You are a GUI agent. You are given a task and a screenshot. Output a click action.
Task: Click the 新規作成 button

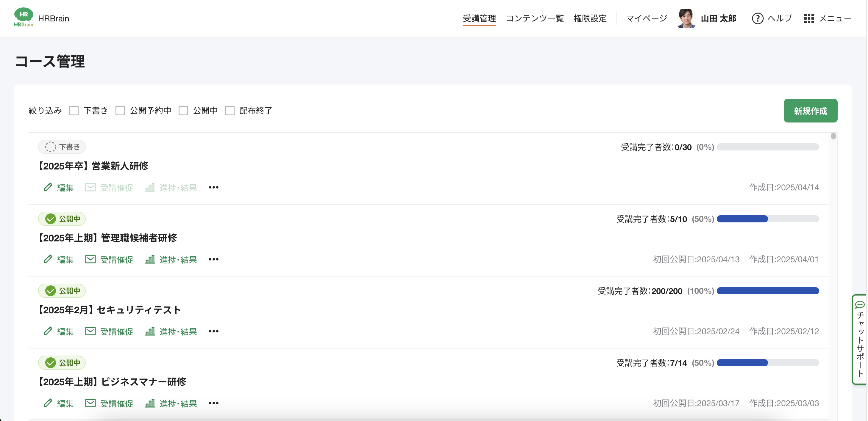tap(810, 111)
